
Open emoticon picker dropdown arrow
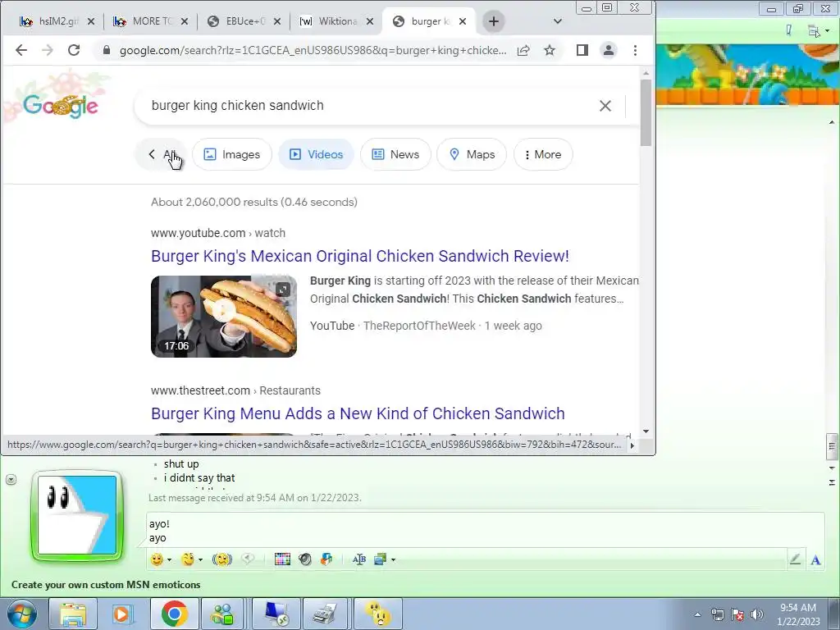169,559
